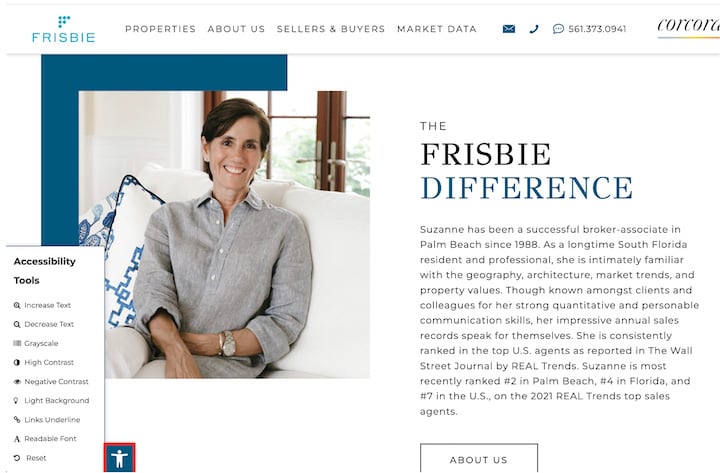Enable Links Underline option
The height and width of the screenshot is (473, 720).
(47, 420)
